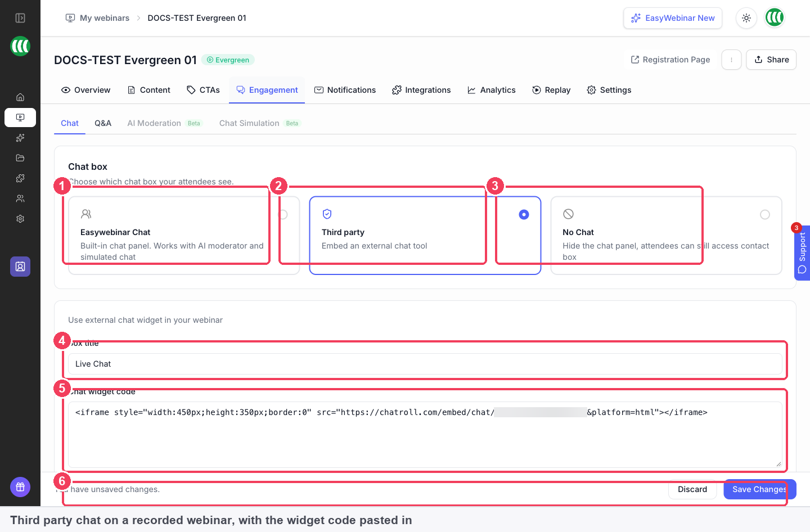Click the Save Changes button
This screenshot has height=532, width=810.
(x=759, y=489)
